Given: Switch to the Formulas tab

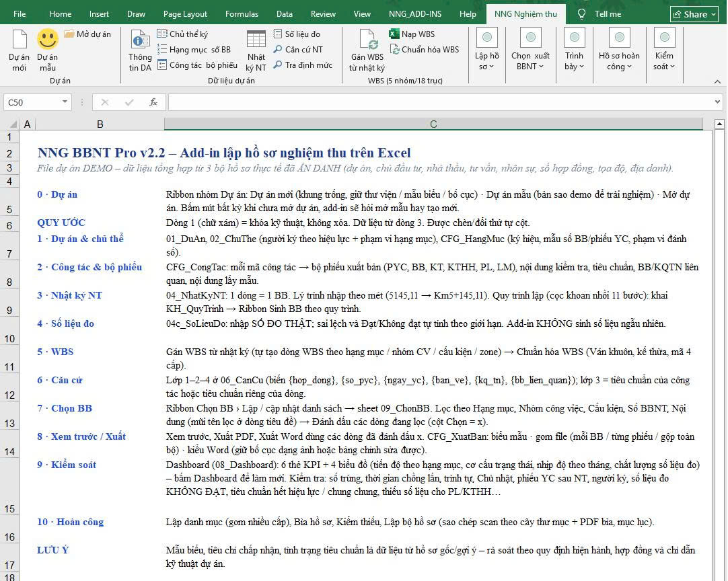Looking at the screenshot, I should click(242, 14).
